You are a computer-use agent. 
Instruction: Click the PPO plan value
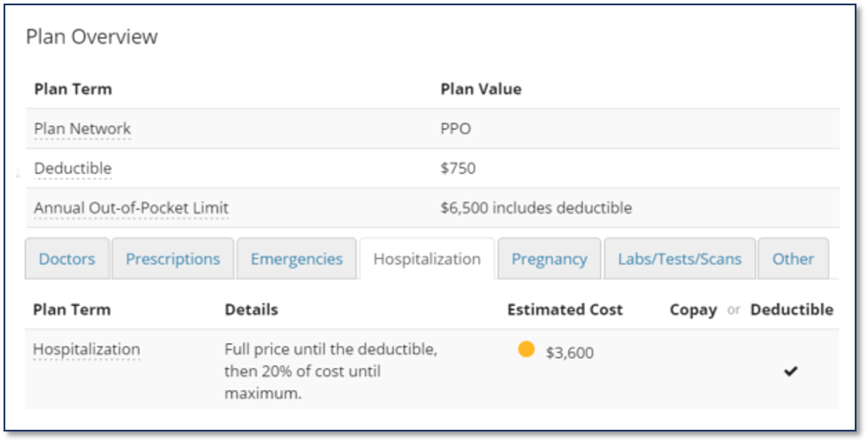[456, 129]
